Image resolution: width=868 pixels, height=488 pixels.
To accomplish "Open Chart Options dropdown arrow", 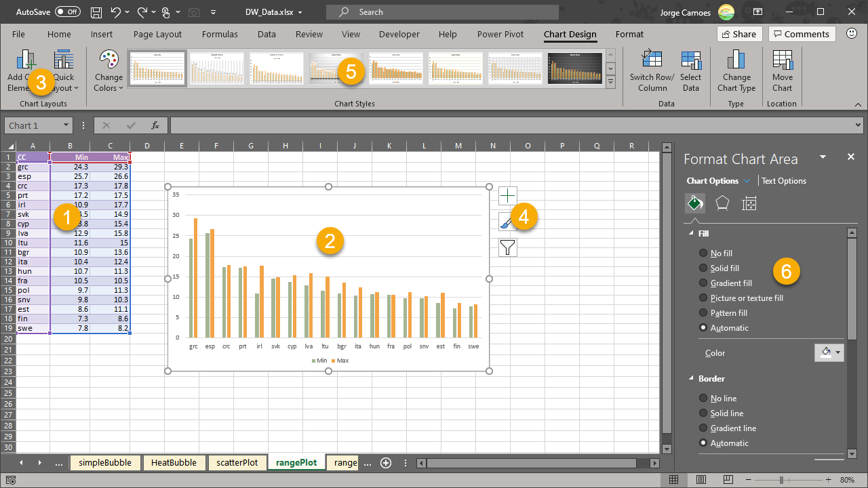I will coord(747,181).
